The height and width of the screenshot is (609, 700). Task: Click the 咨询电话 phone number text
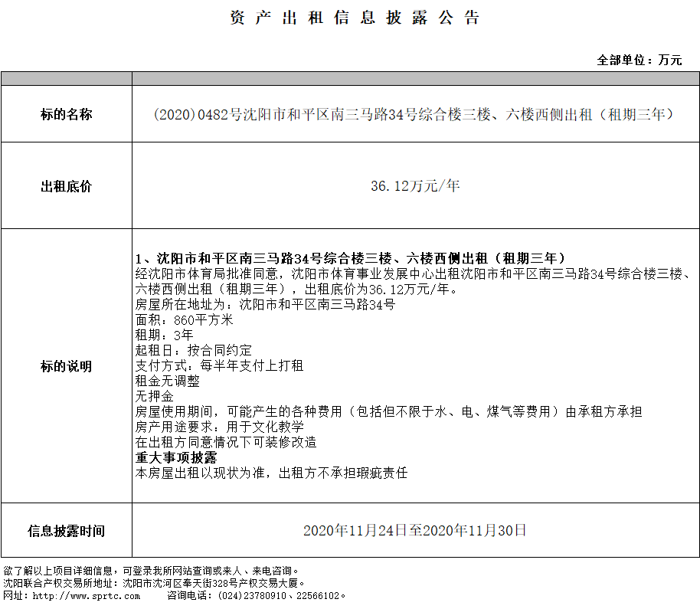(x=257, y=595)
